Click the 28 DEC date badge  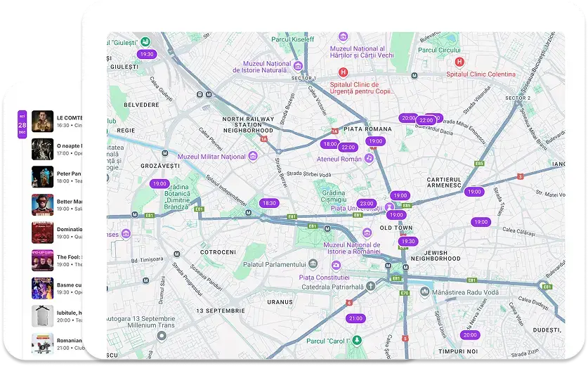[x=22, y=124]
